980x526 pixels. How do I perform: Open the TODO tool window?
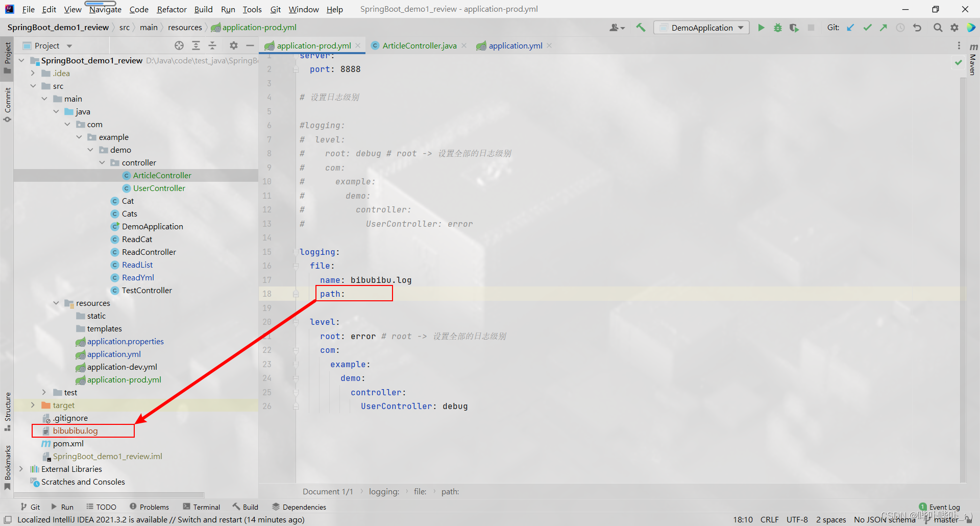pyautogui.click(x=101, y=507)
